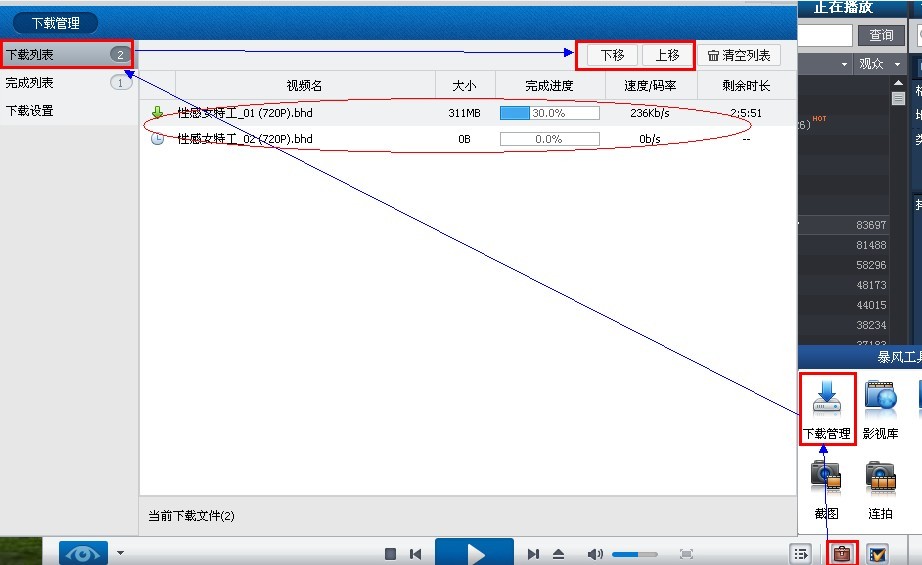Click the eject/open file icon

(559, 554)
